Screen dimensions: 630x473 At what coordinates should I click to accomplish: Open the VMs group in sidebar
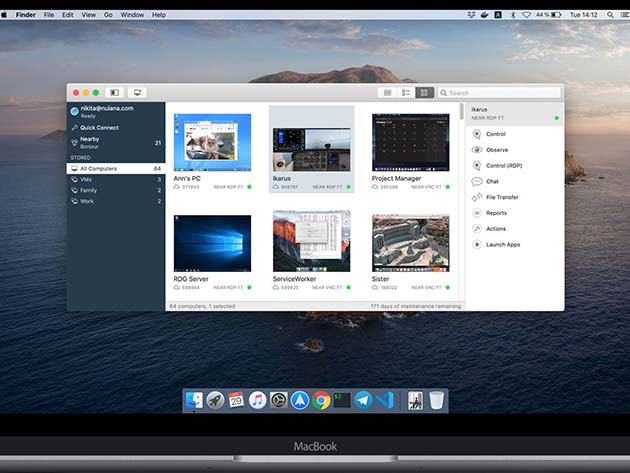click(116, 179)
